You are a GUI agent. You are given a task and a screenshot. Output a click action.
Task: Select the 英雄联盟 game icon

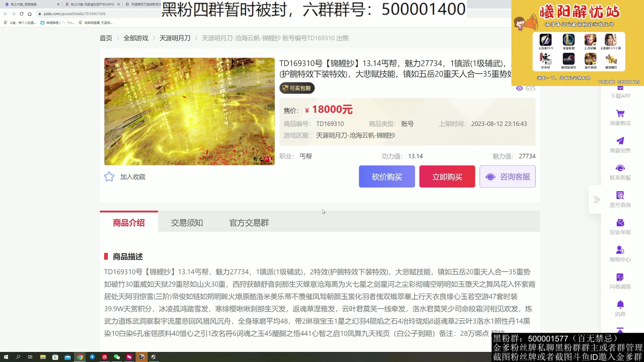click(568, 40)
